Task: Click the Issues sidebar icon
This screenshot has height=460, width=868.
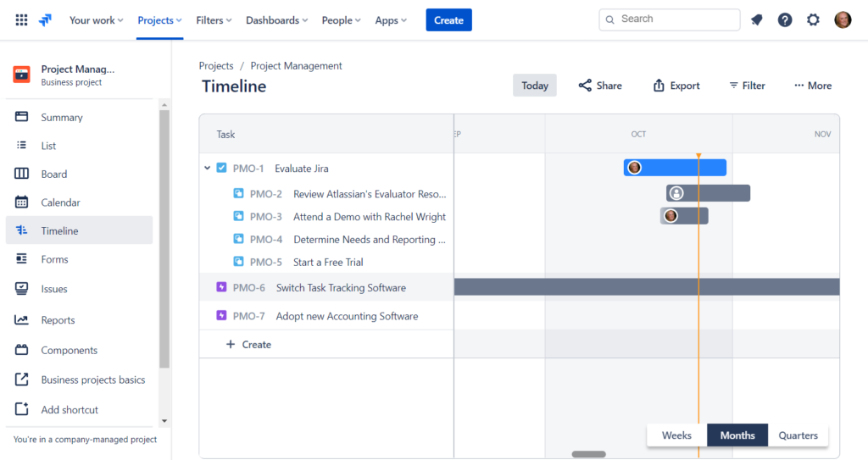Action: click(x=21, y=288)
